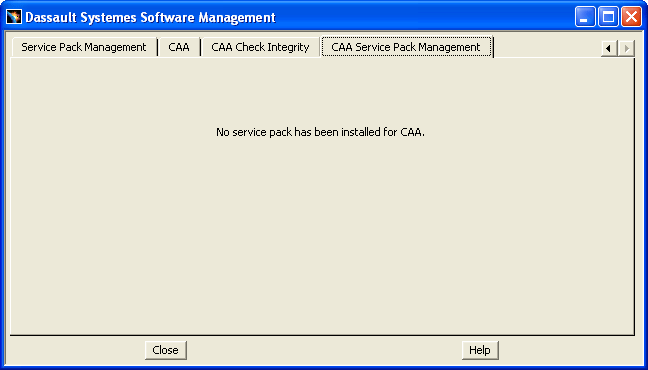Click the blank strip right of the tabs
This screenshot has width=648, height=370.
tap(546, 47)
